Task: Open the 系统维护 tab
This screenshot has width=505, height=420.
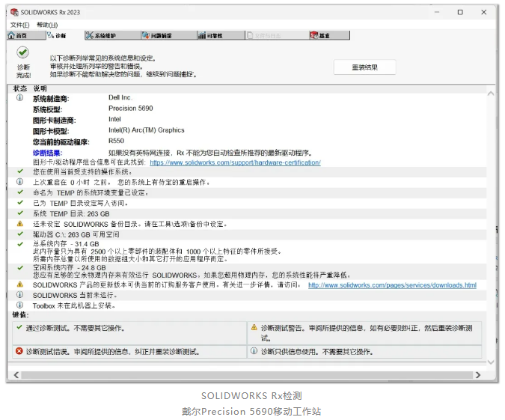Action: point(112,35)
